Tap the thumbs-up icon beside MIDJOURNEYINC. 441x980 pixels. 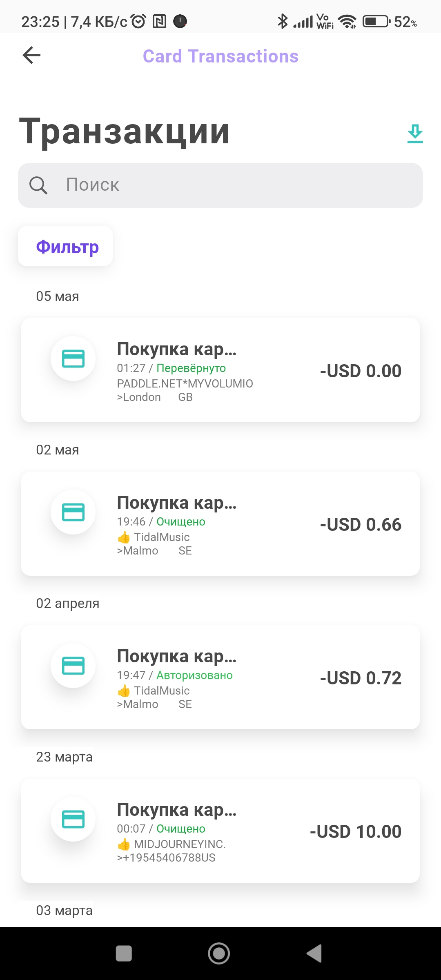(124, 844)
